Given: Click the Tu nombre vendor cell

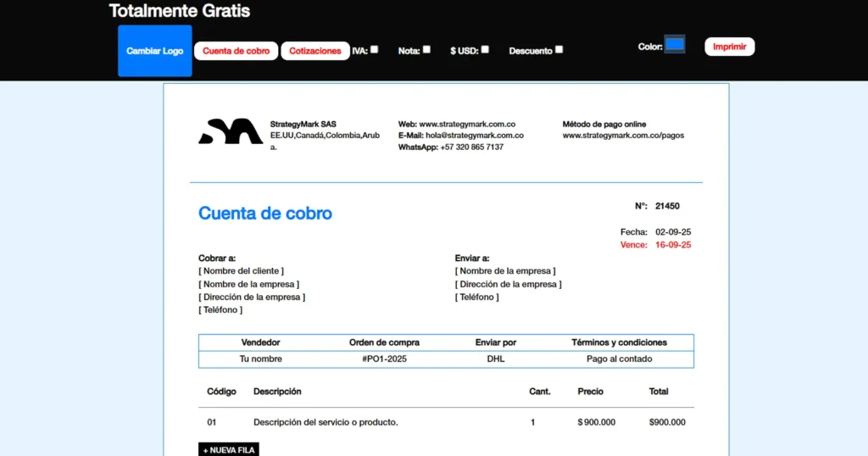Looking at the screenshot, I should [x=260, y=359].
